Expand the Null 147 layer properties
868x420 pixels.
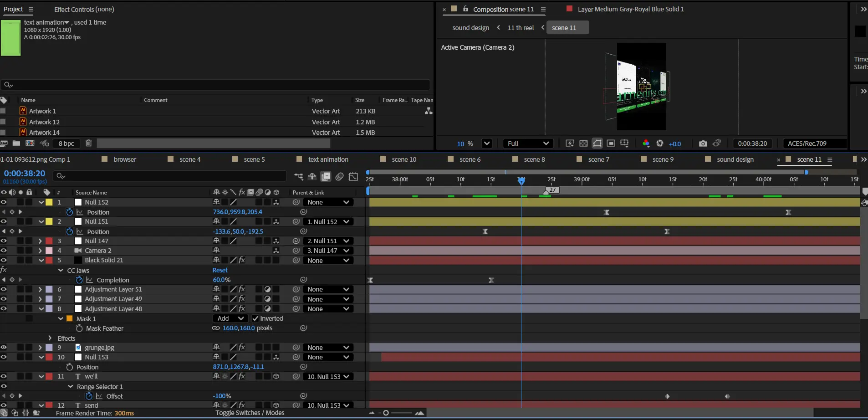coord(40,241)
